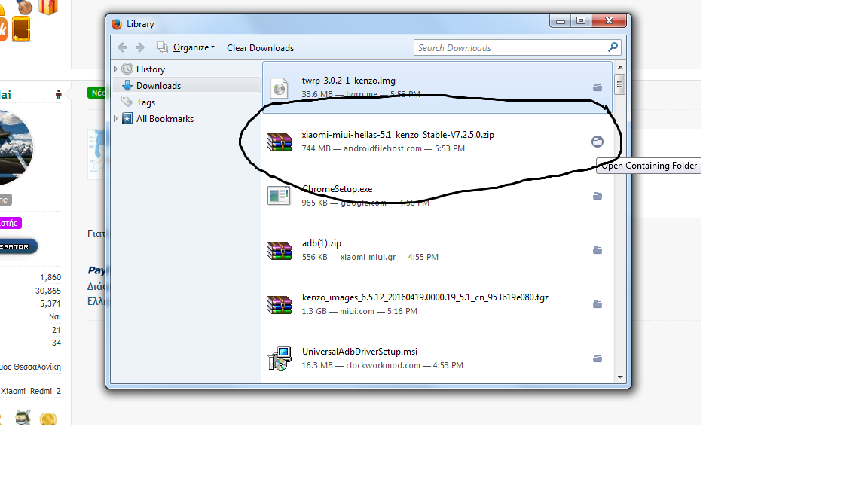Select History in the sidebar
This screenshot has height=488, width=868.
coord(151,69)
